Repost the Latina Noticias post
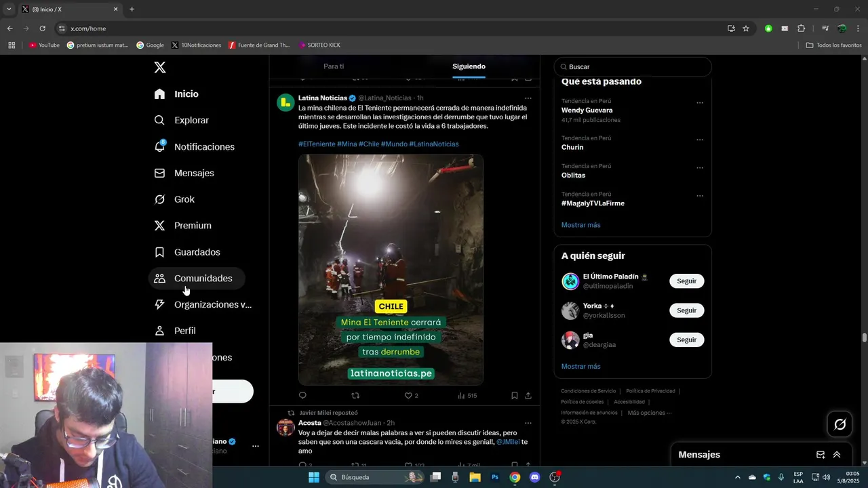This screenshot has width=868, height=488. click(x=355, y=395)
